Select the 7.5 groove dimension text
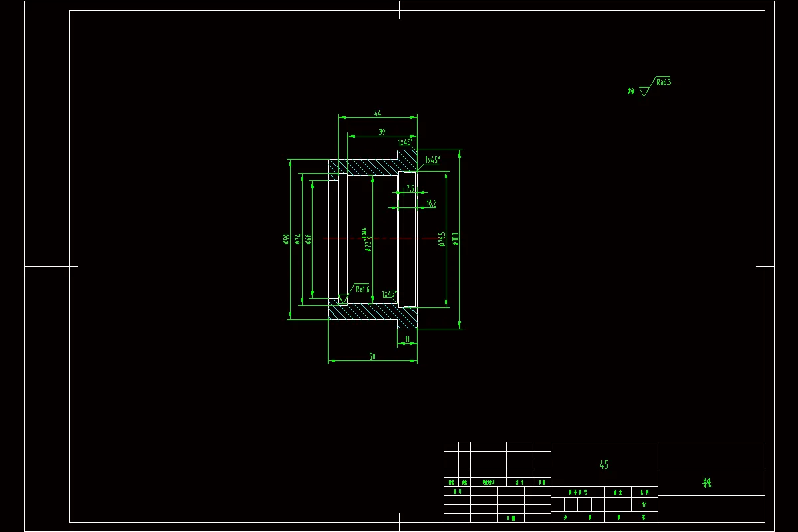Image resolution: width=798 pixels, height=532 pixels. pos(410,189)
